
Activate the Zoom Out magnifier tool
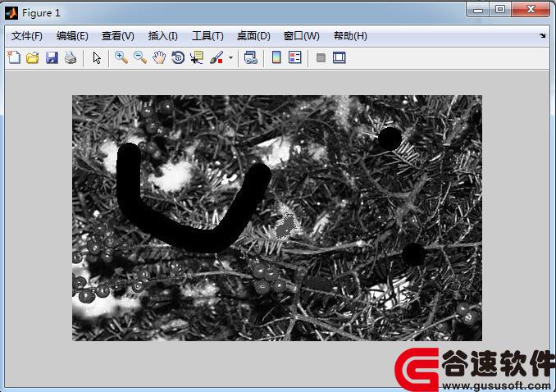click(x=140, y=57)
